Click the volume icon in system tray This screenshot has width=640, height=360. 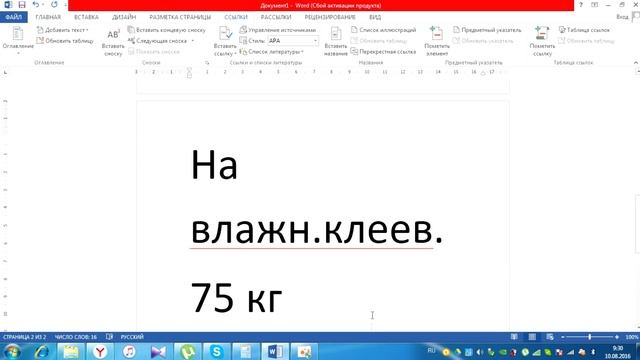[479, 352]
